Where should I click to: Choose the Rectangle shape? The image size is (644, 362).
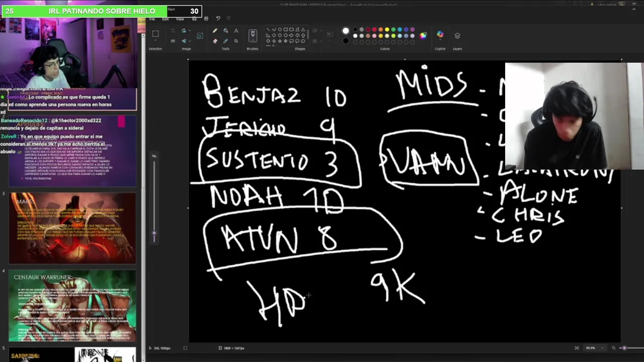click(x=286, y=29)
